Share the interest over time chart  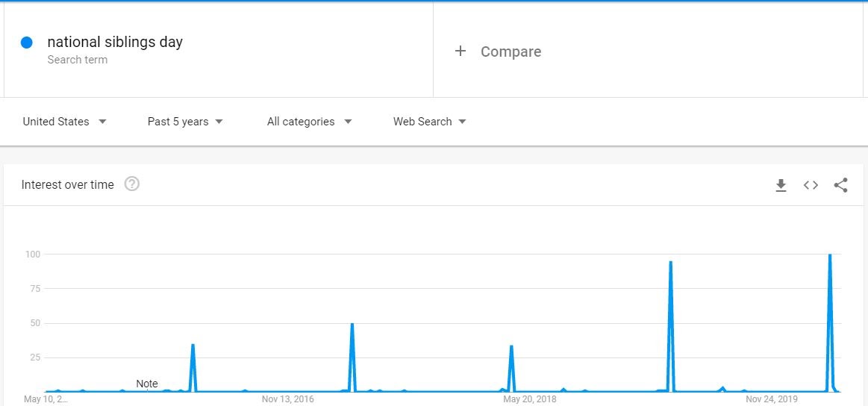(840, 185)
